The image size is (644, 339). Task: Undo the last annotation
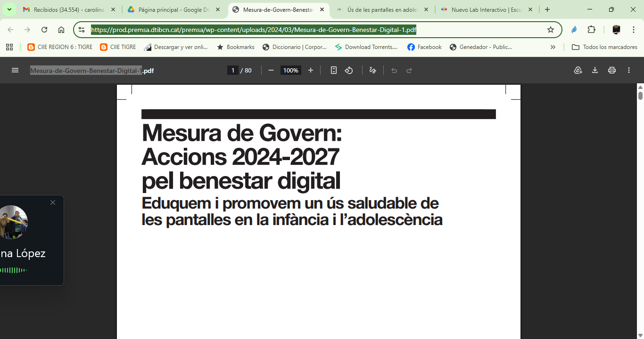pos(394,70)
